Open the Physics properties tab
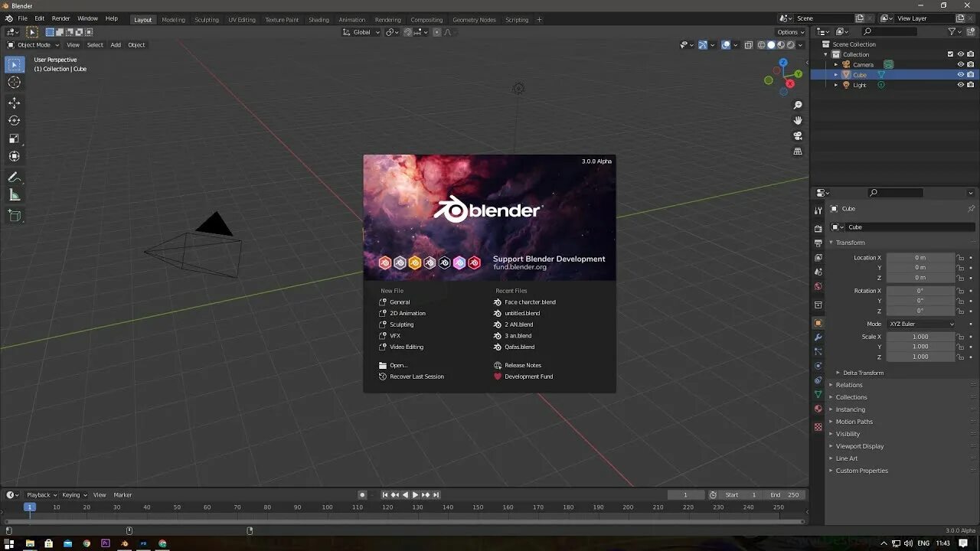The image size is (980, 551). pos(818,366)
